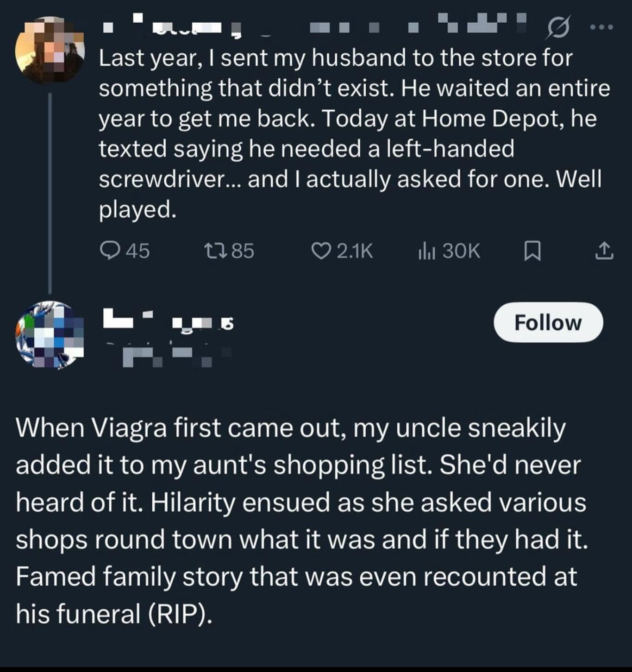The width and height of the screenshot is (632, 672).
Task: Click the 2.1K likes count
Action: (x=354, y=251)
